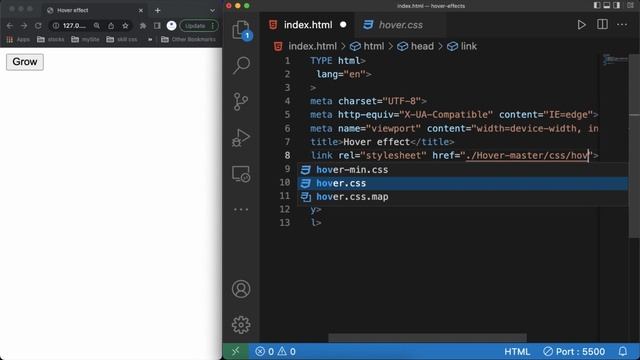Click the Port : 5500 Live Server status item
The image size is (640, 360).
pos(574,351)
